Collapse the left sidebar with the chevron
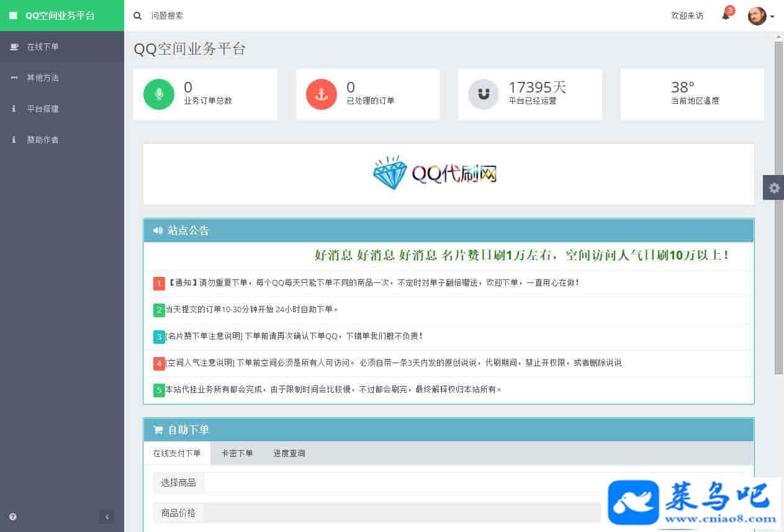 point(107,516)
